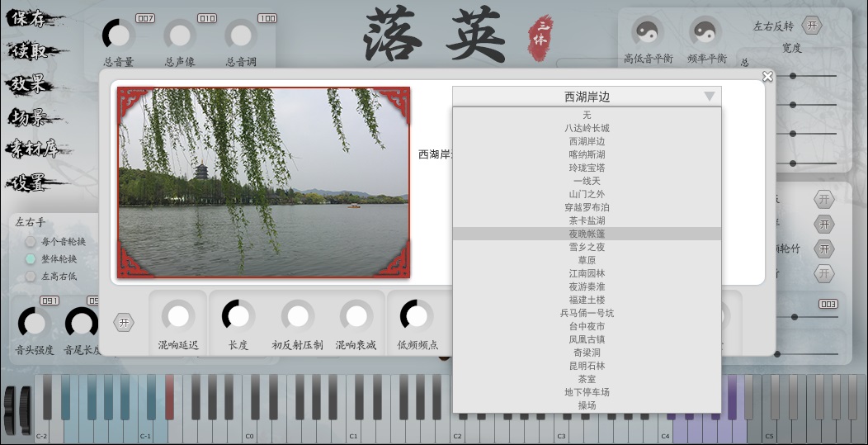Screen dimensions: 868x445
Task: Click the 高低音平衡 yin-yang icon
Action: pyautogui.click(x=648, y=31)
